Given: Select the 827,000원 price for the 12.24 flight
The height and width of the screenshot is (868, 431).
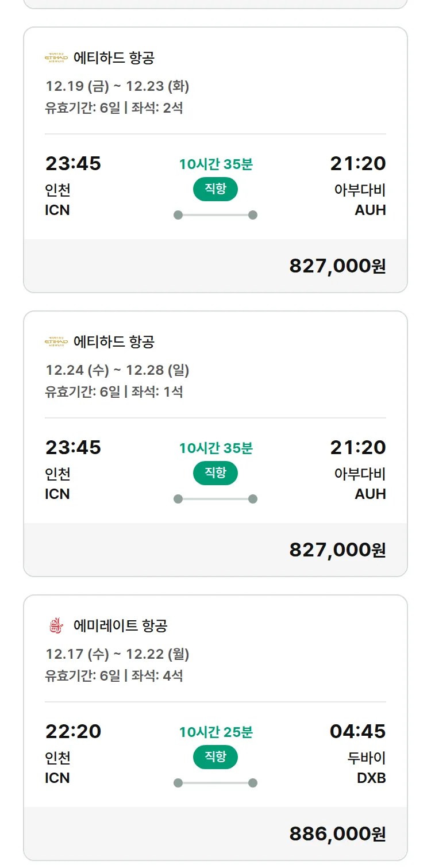Looking at the screenshot, I should 337,550.
